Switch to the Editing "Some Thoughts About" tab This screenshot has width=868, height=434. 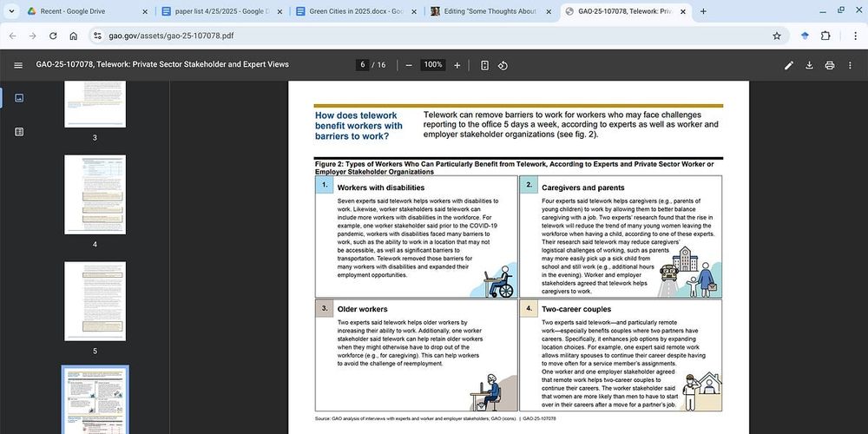pyautogui.click(x=491, y=11)
